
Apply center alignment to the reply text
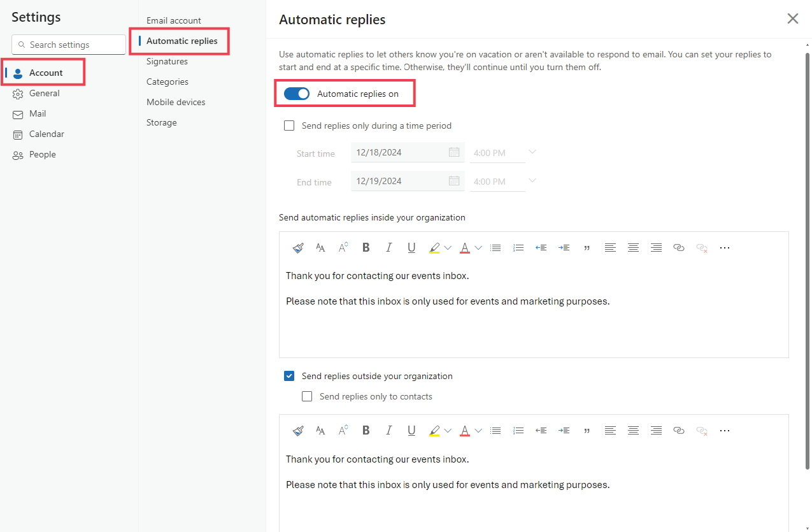633,247
